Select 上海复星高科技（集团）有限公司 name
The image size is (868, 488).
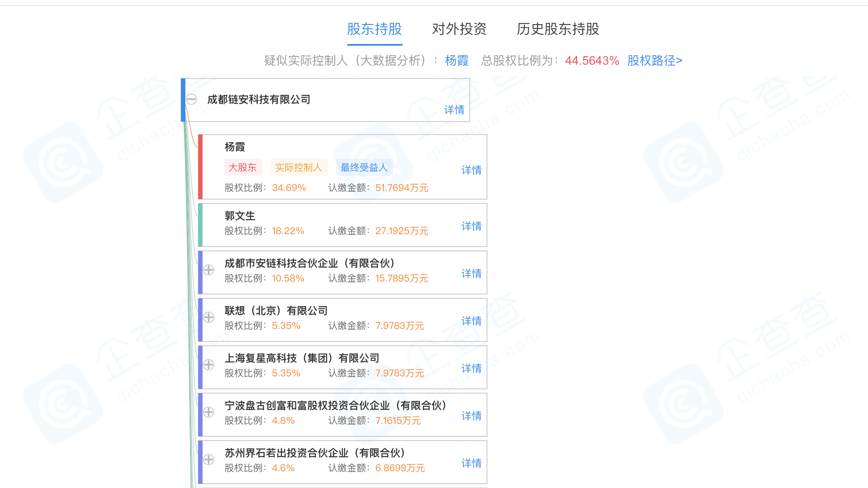coord(302,358)
